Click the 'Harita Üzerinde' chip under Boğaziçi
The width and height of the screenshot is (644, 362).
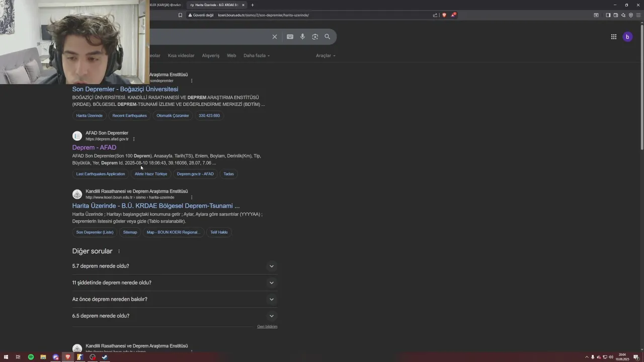point(90,116)
